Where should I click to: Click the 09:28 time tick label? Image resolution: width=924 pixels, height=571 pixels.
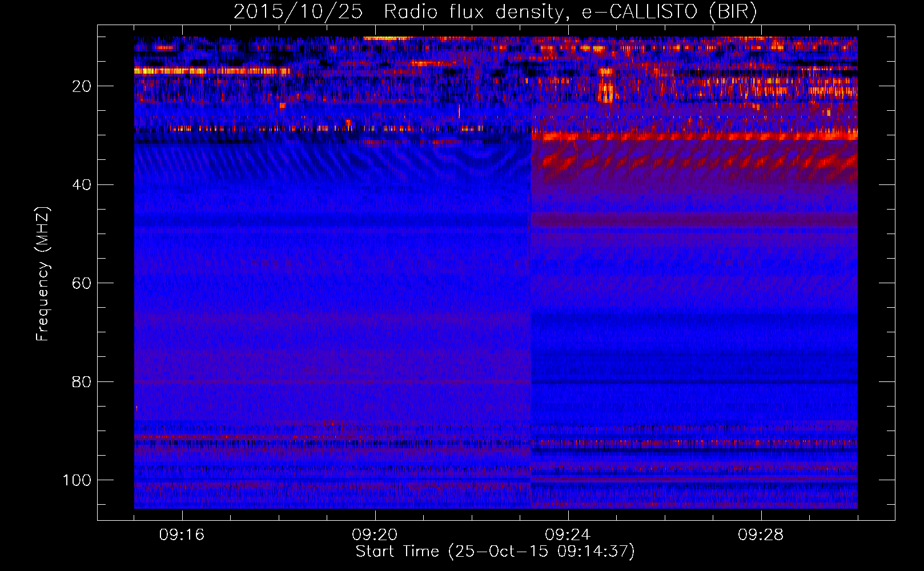click(761, 535)
